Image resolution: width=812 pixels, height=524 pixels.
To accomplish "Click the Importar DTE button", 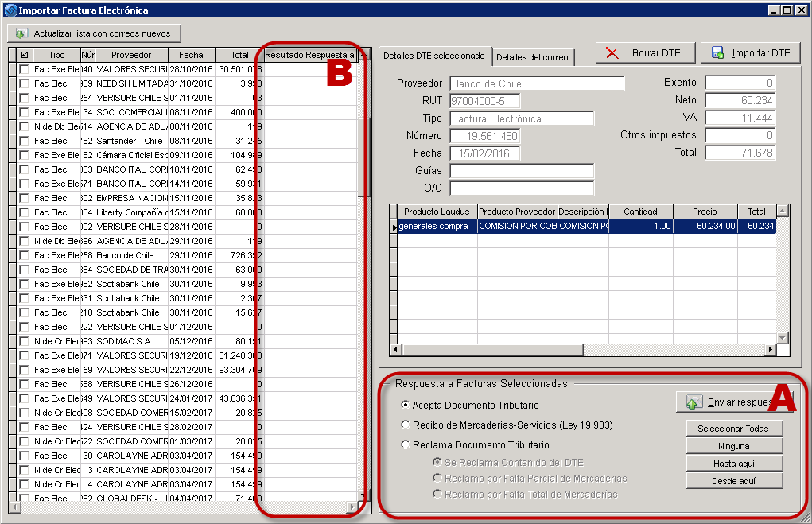I will [x=751, y=52].
